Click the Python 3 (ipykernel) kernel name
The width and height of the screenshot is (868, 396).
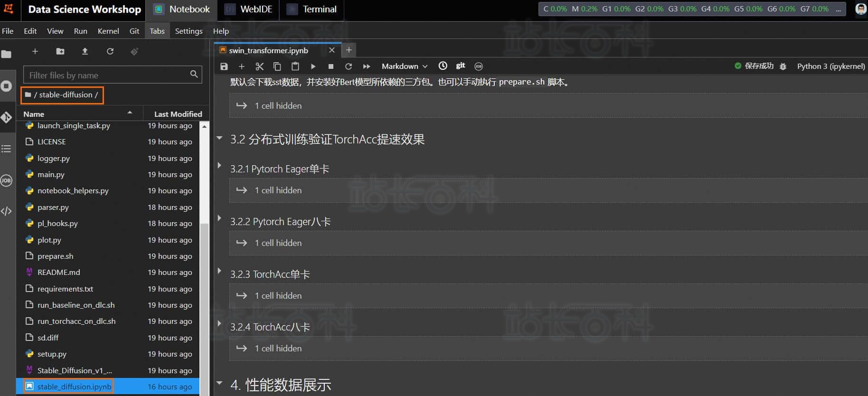(831, 66)
